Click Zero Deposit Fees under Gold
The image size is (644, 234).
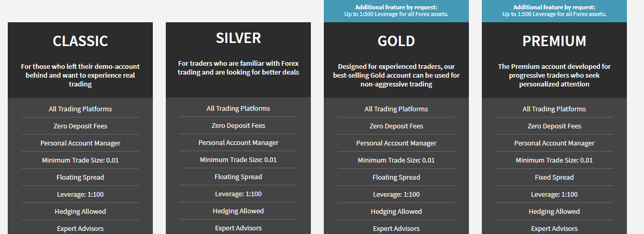coord(396,126)
